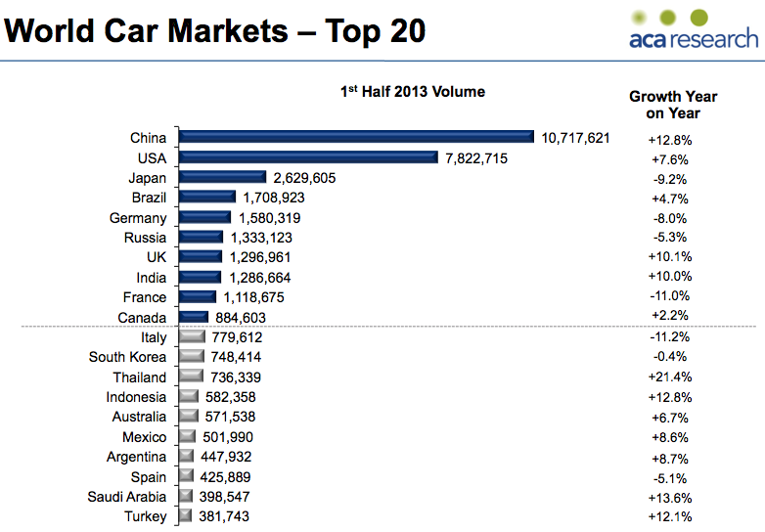Click the aca research logo

pos(693,29)
